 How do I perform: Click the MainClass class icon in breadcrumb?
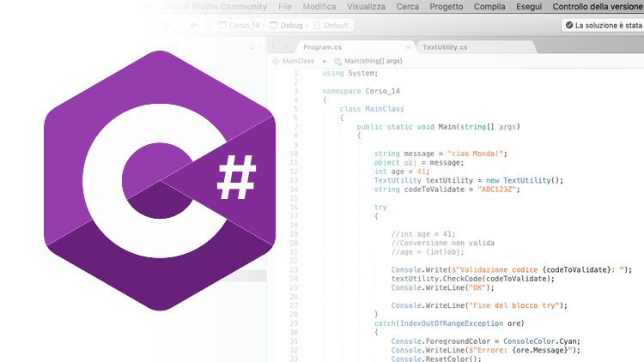point(275,61)
